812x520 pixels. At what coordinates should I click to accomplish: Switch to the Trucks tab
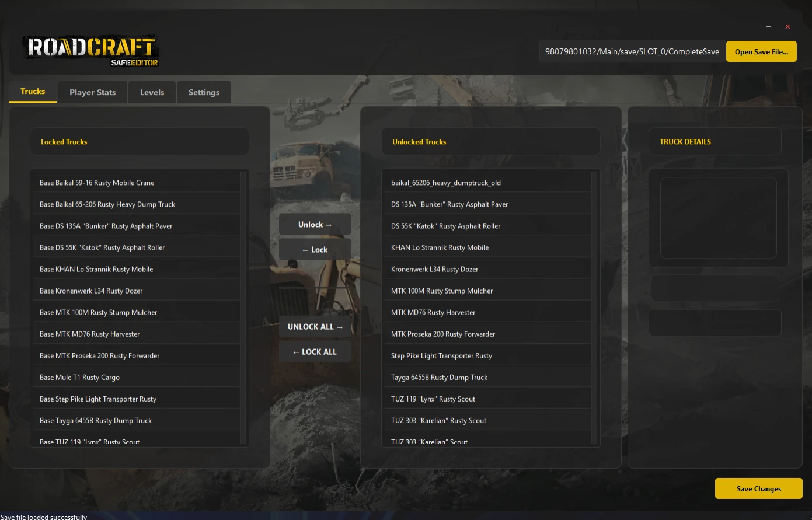33,92
